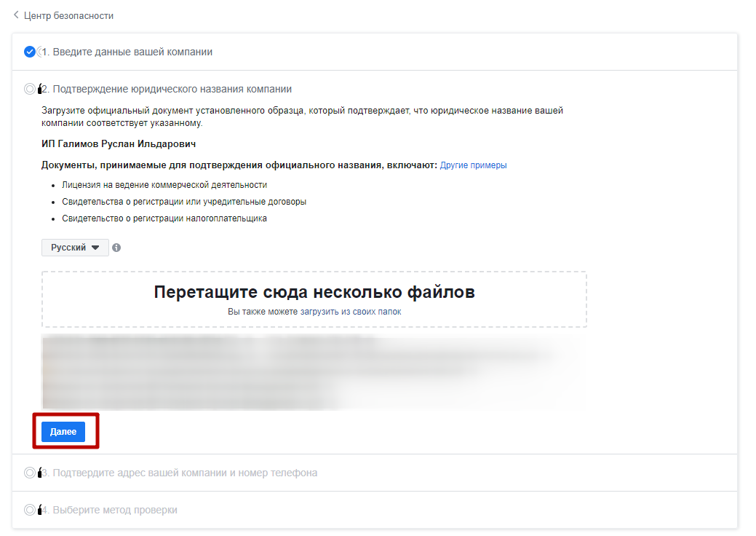This screenshot has width=756, height=536.
Task: Click the lock icon on step 2 header
Action: [39, 88]
